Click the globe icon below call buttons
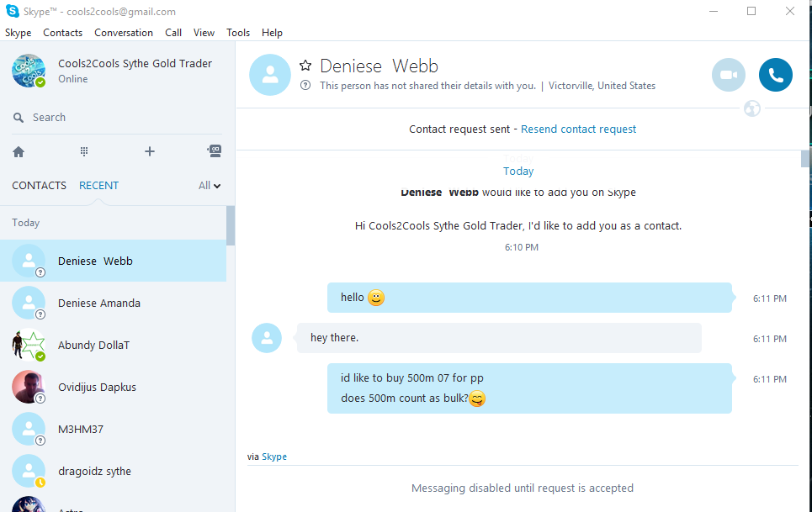 click(x=752, y=108)
